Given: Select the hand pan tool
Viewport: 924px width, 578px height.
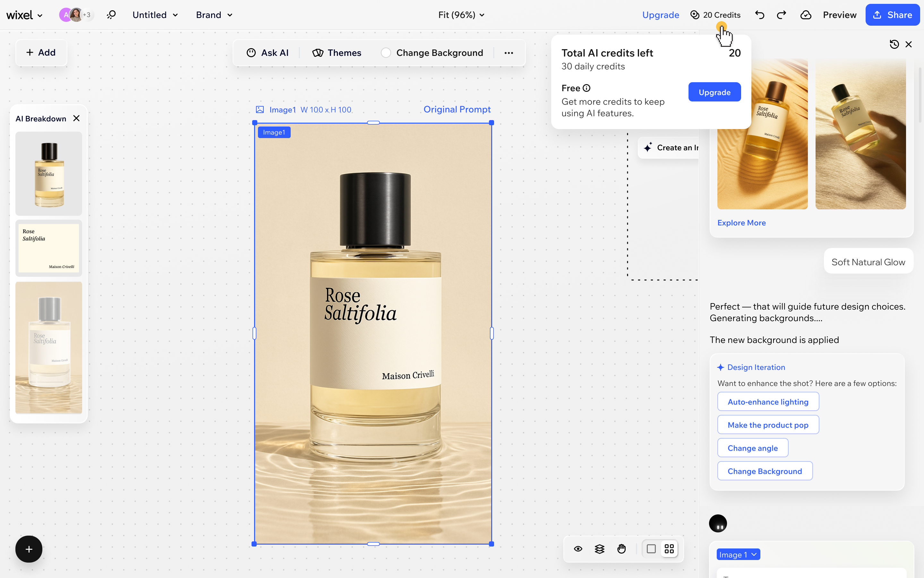Looking at the screenshot, I should (x=621, y=549).
